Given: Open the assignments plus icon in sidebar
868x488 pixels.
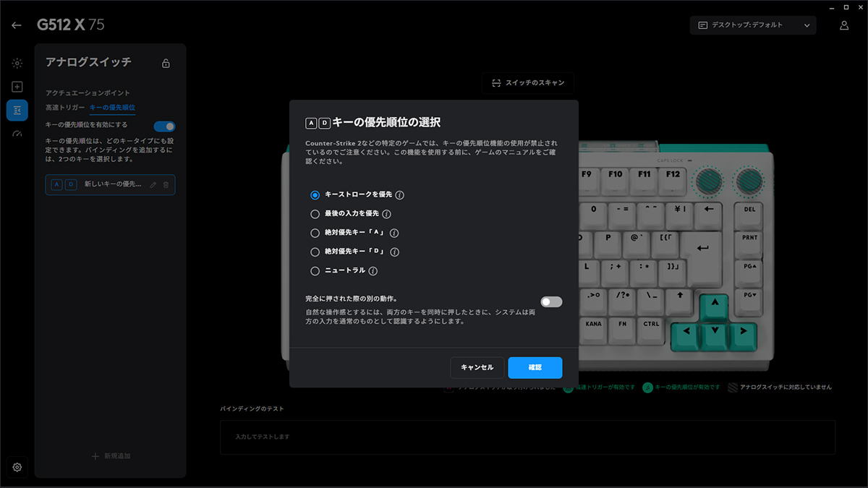Looking at the screenshot, I should pyautogui.click(x=17, y=87).
